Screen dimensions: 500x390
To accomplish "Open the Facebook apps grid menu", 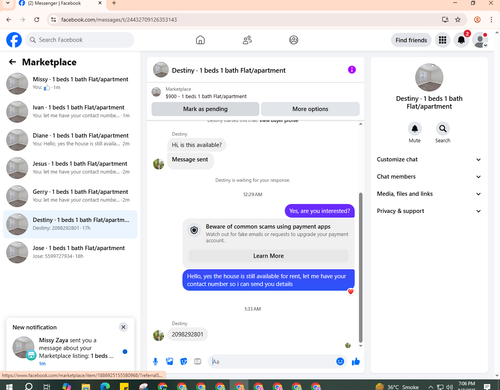I will pyautogui.click(x=442, y=40).
